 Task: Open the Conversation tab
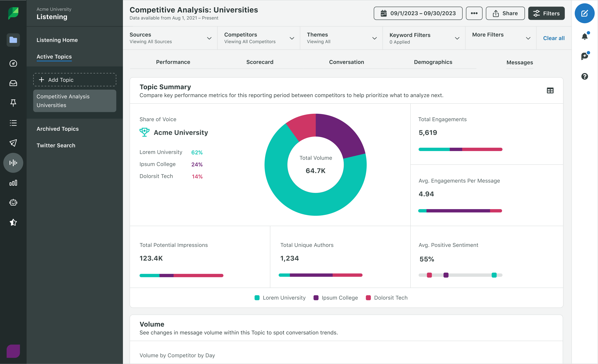tap(347, 62)
